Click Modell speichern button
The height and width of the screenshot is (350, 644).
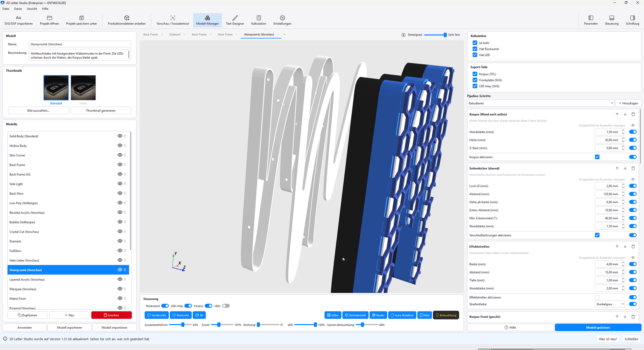click(x=598, y=327)
